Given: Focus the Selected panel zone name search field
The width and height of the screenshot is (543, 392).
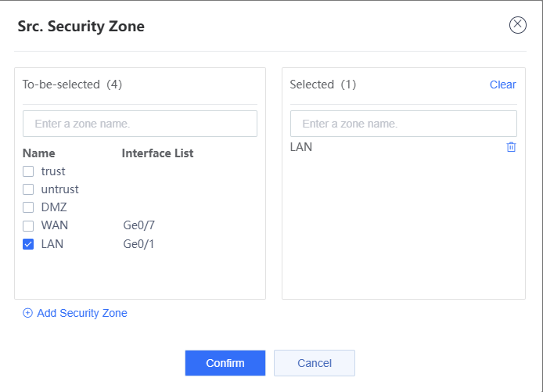Looking at the screenshot, I should click(x=403, y=124).
